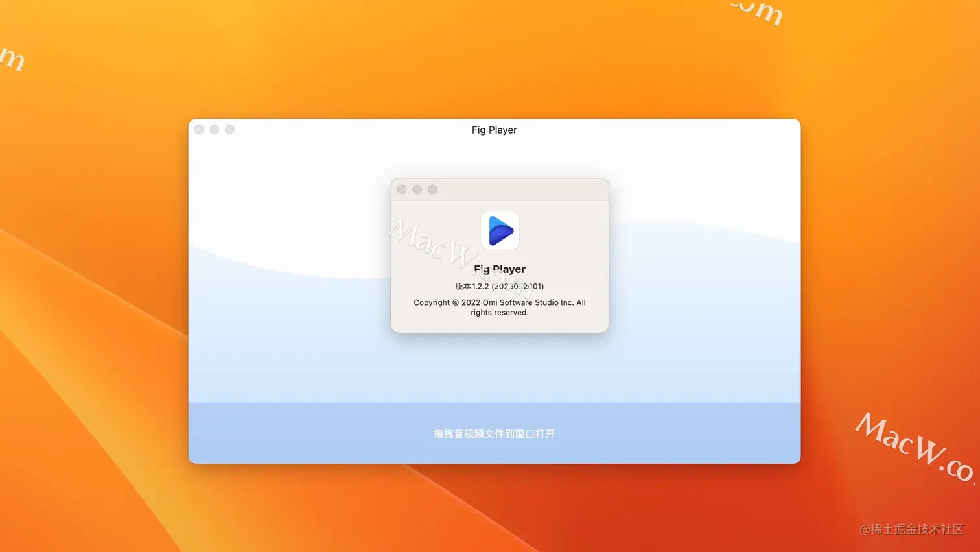The height and width of the screenshot is (552, 980).
Task: Close the Fig Player main window
Action: pos(199,130)
